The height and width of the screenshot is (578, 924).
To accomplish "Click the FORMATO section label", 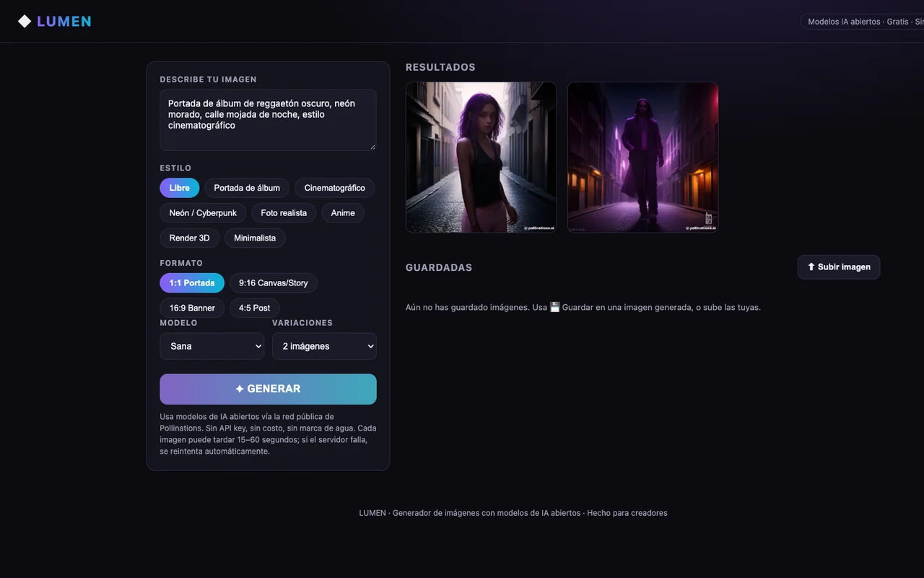I will pyautogui.click(x=181, y=263).
